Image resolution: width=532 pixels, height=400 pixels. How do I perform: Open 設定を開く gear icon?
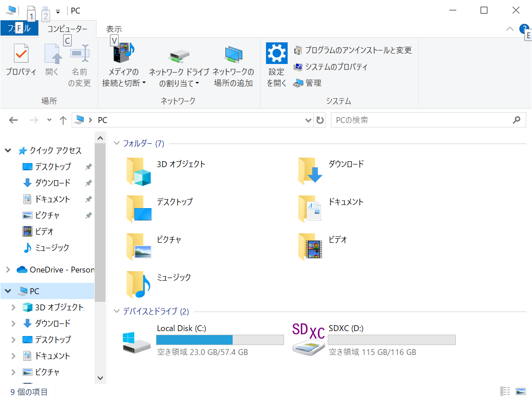(x=276, y=65)
